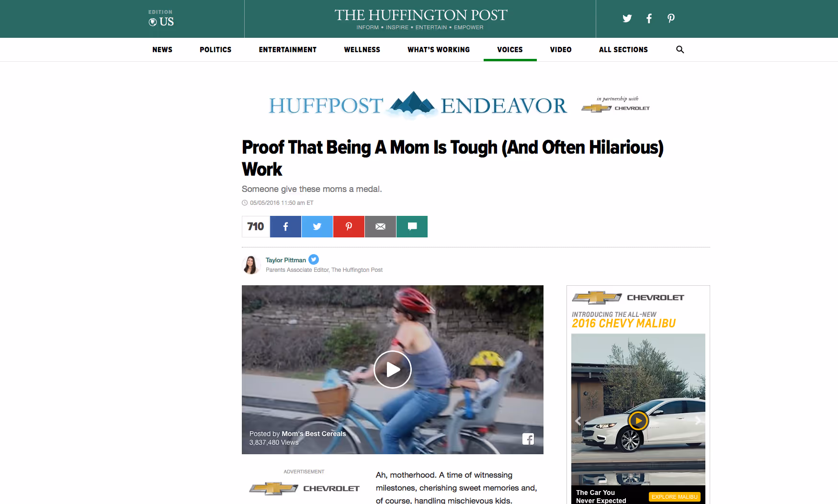
Task: Go to the News section
Action: [162, 50]
